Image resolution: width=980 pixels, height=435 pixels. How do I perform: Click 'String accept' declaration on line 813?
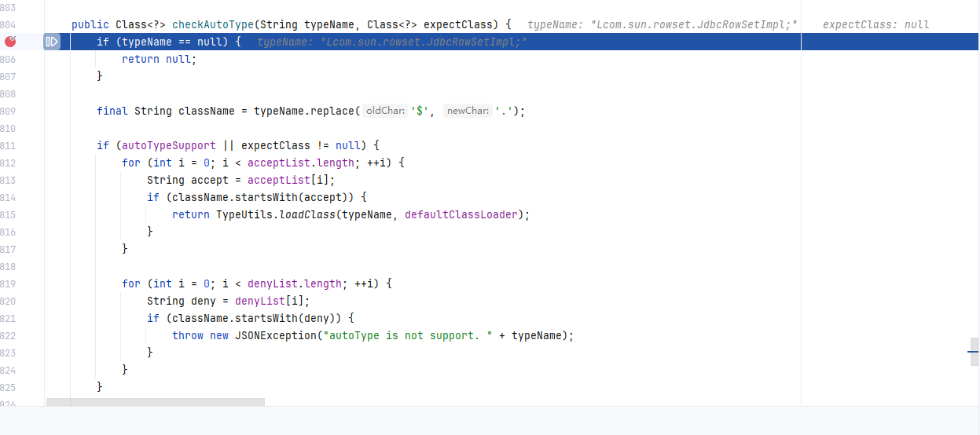[x=188, y=180]
